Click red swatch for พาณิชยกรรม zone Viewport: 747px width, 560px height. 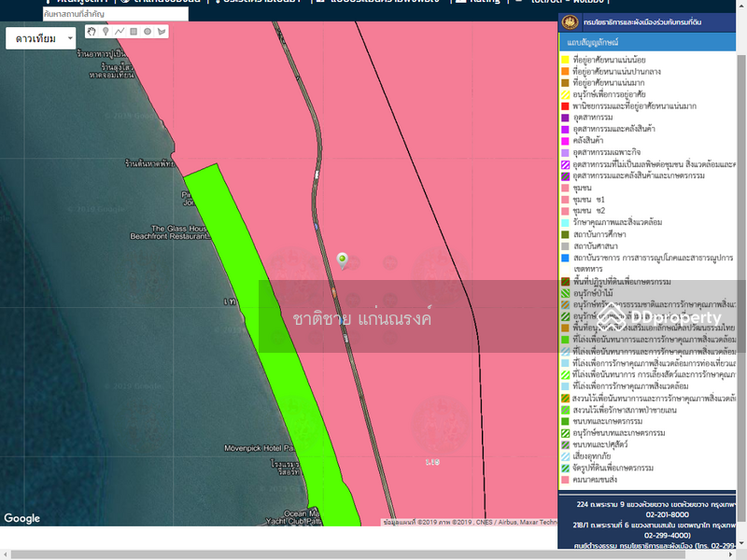[x=566, y=106]
